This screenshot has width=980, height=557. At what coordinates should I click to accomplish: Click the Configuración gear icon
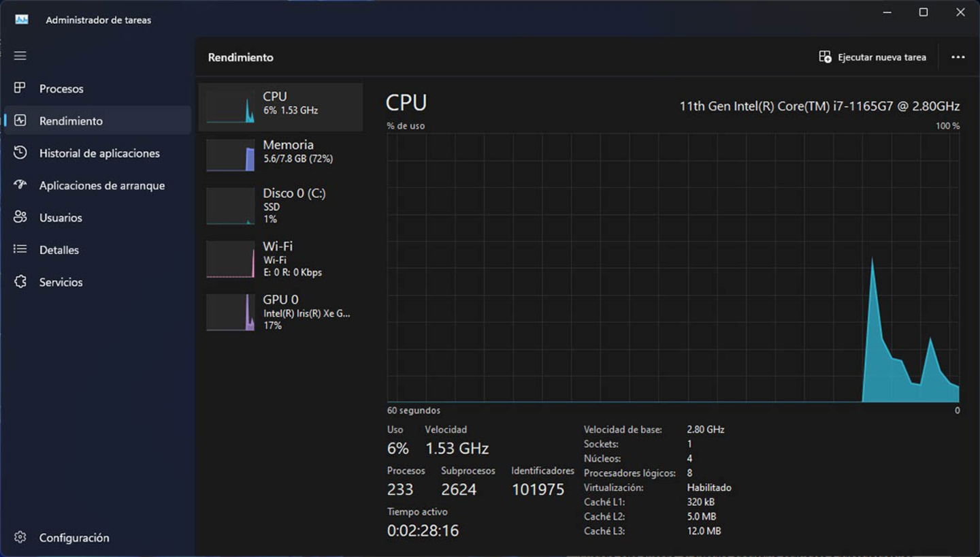point(20,537)
